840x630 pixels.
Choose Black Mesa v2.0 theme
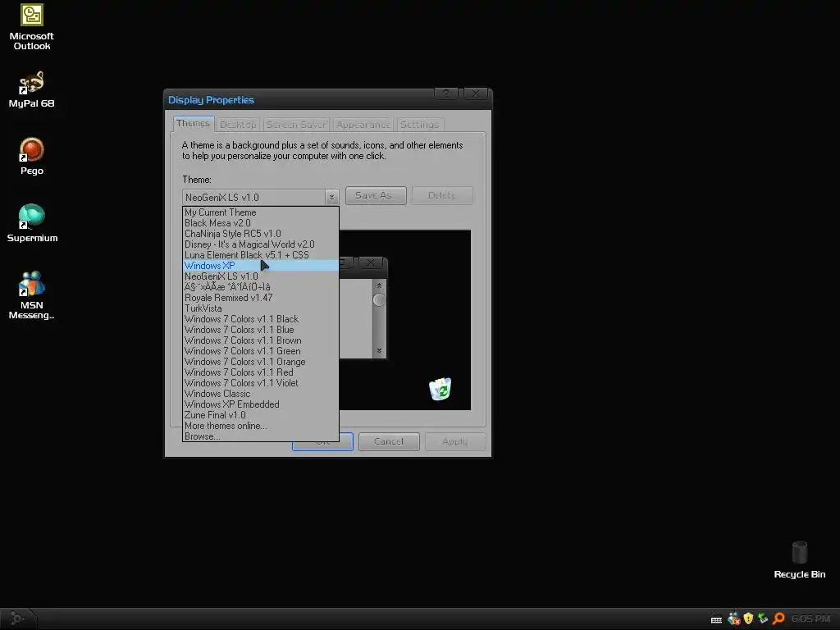coord(260,223)
